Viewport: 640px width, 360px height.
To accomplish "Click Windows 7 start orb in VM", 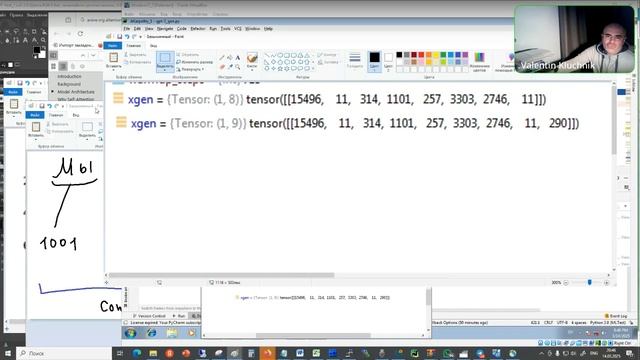I will click(131, 333).
